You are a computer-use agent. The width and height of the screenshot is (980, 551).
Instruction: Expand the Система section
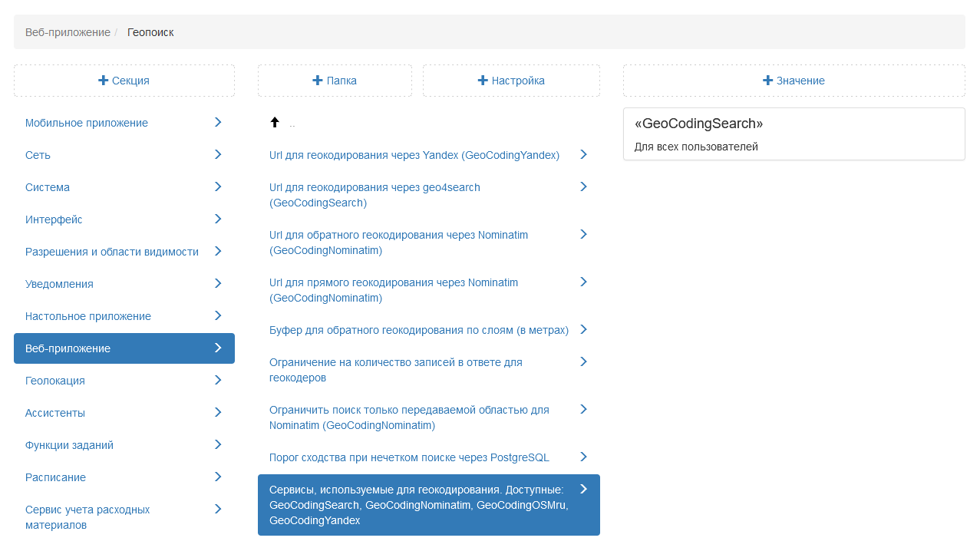tap(48, 187)
